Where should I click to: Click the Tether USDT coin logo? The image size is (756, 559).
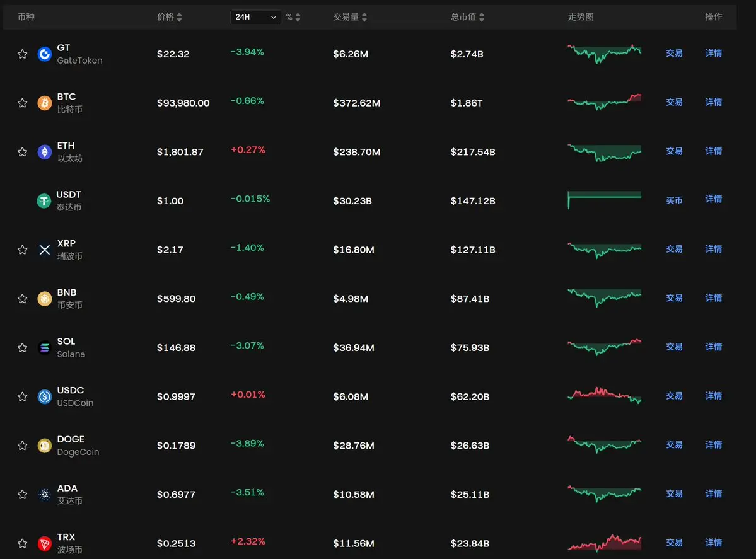[44, 200]
